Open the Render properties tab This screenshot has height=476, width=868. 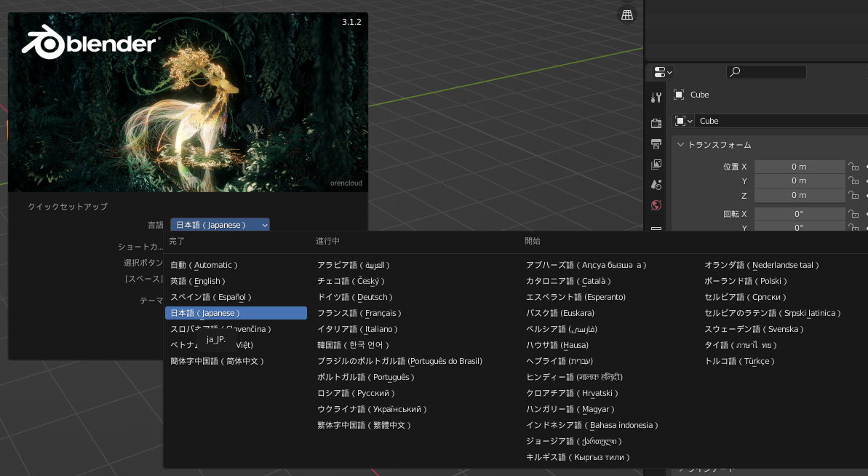(656, 123)
